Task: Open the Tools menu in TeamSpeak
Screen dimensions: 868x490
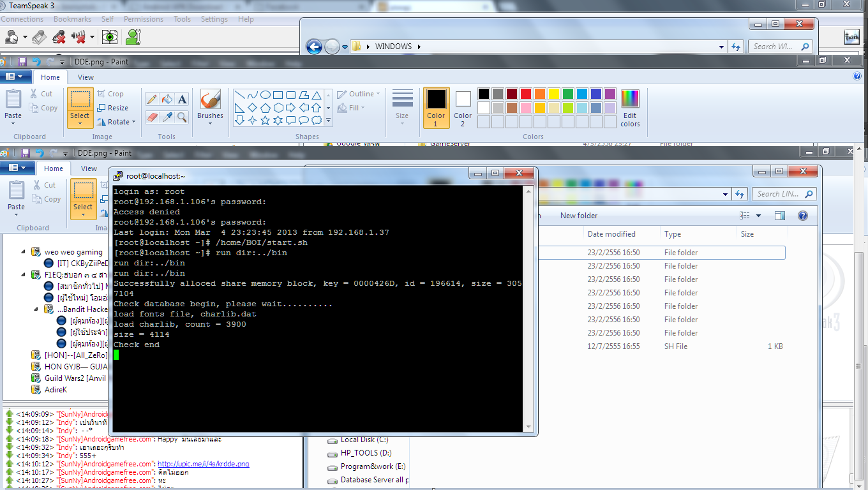Action: [x=183, y=19]
